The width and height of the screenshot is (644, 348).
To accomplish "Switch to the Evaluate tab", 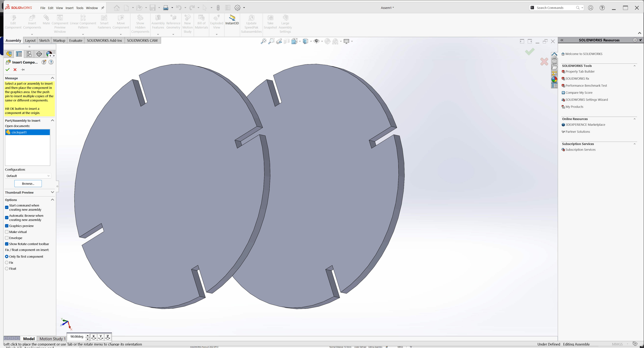I will (x=75, y=40).
